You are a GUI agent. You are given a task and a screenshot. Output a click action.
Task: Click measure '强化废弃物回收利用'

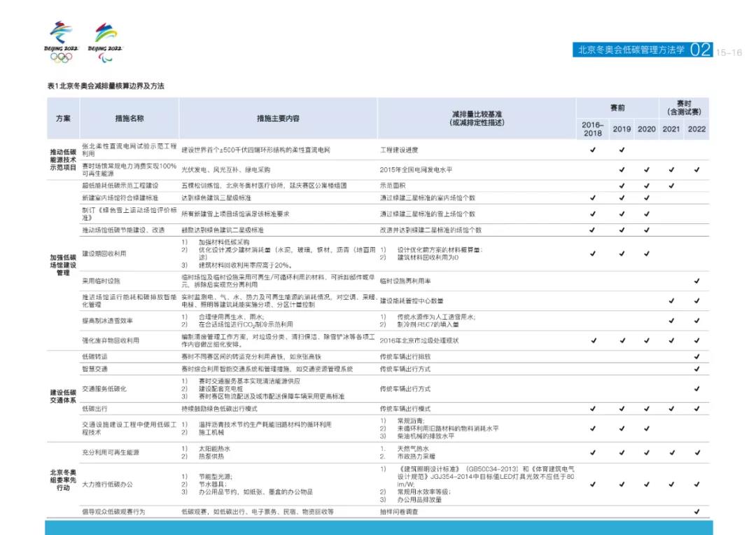111,340
